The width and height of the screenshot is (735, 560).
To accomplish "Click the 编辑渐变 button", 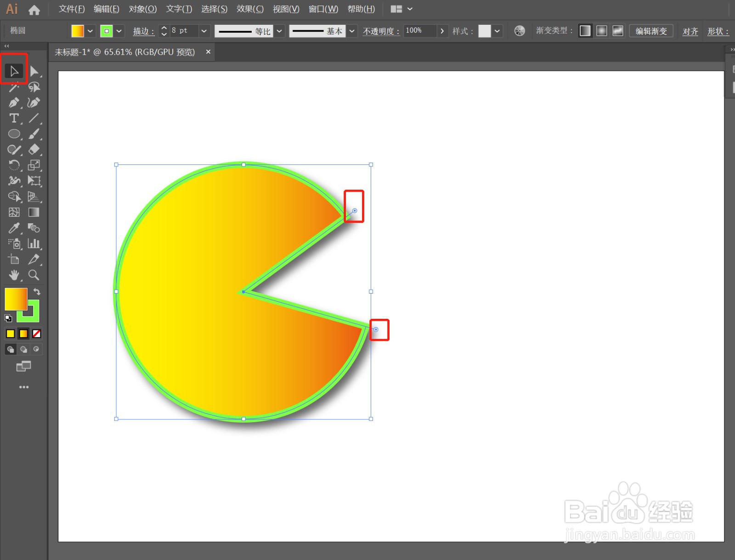I will (651, 31).
